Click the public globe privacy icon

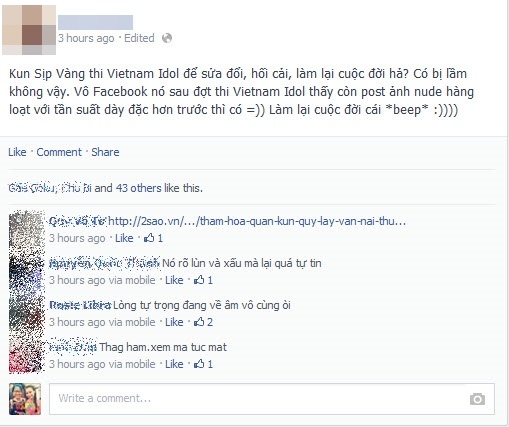[167, 38]
